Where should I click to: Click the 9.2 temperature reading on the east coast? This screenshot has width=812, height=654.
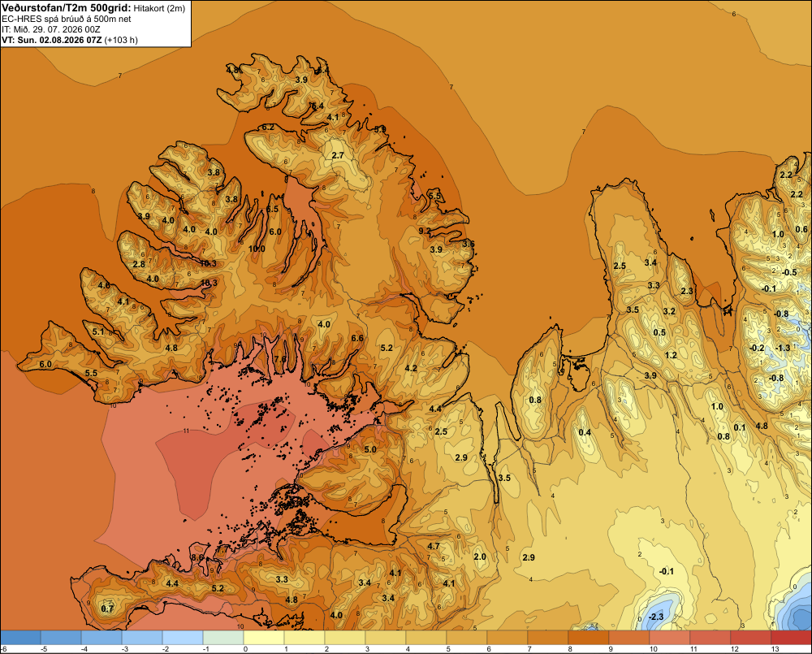click(425, 231)
